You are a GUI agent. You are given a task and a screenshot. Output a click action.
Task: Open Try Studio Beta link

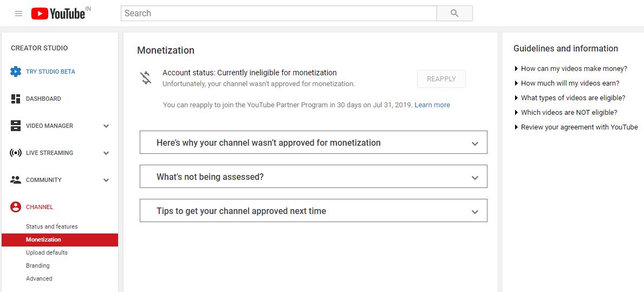coord(50,72)
